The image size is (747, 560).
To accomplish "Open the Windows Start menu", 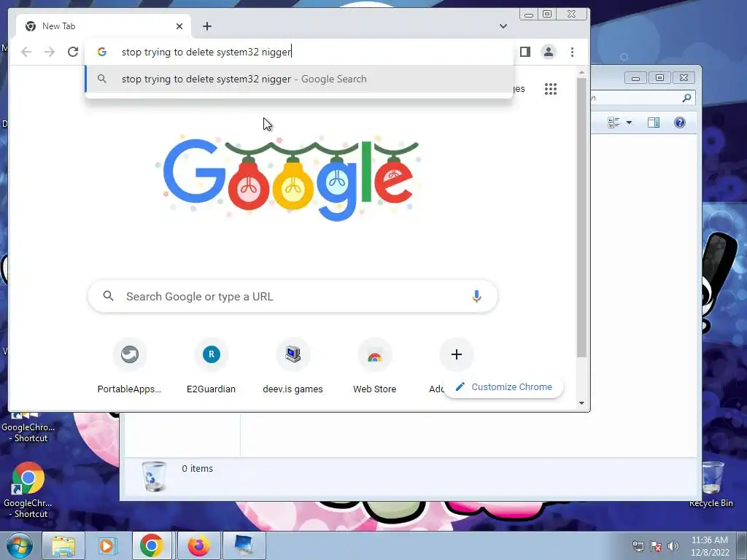I will (x=20, y=545).
